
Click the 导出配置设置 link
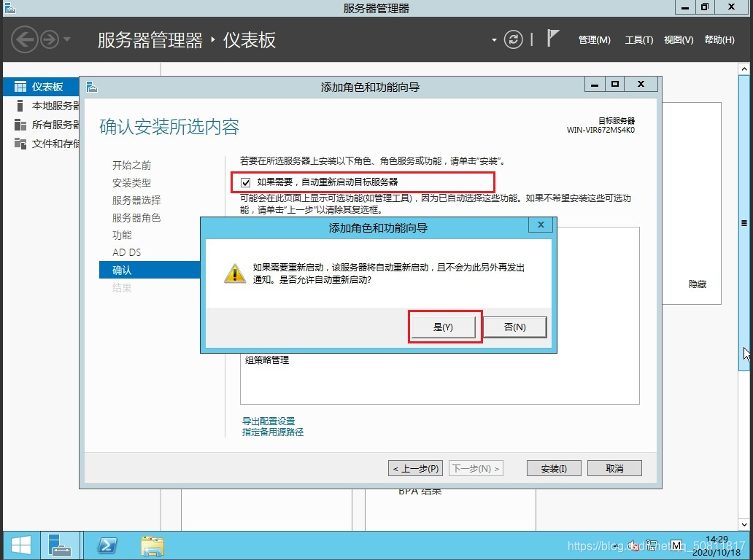tap(269, 421)
